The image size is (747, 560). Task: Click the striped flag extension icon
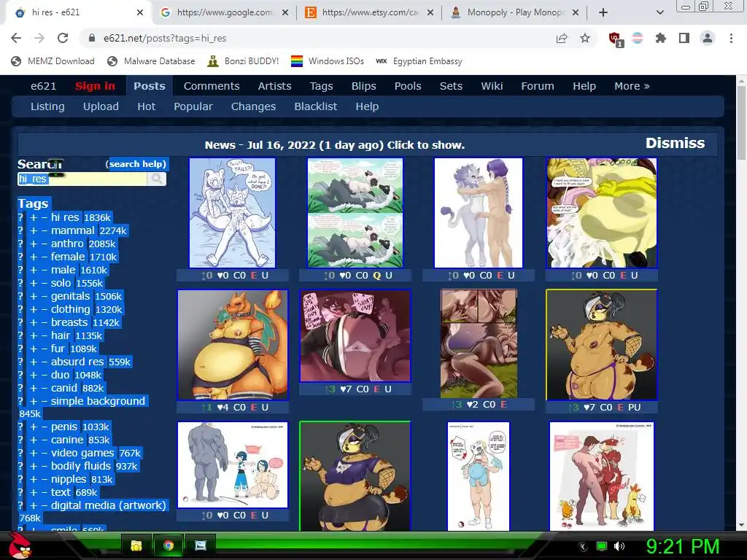pos(638,38)
